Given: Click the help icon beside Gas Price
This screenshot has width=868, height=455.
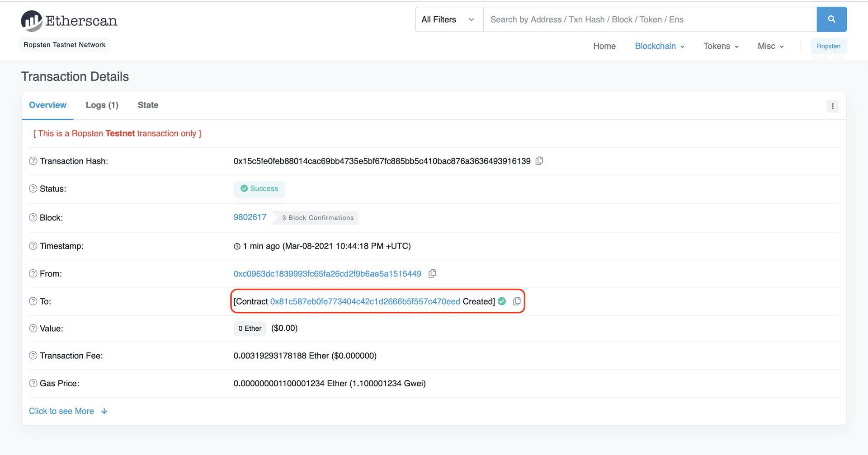Looking at the screenshot, I should point(33,383).
